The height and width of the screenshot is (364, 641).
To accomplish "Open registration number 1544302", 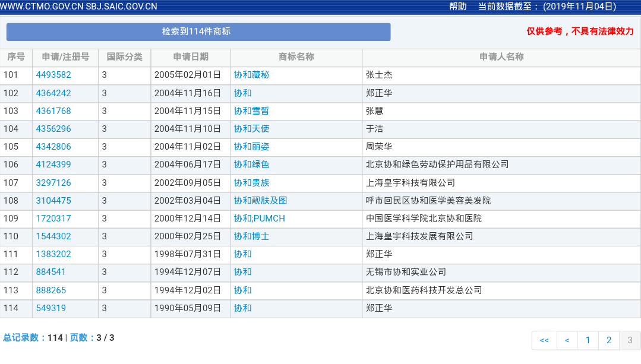I will tap(53, 236).
